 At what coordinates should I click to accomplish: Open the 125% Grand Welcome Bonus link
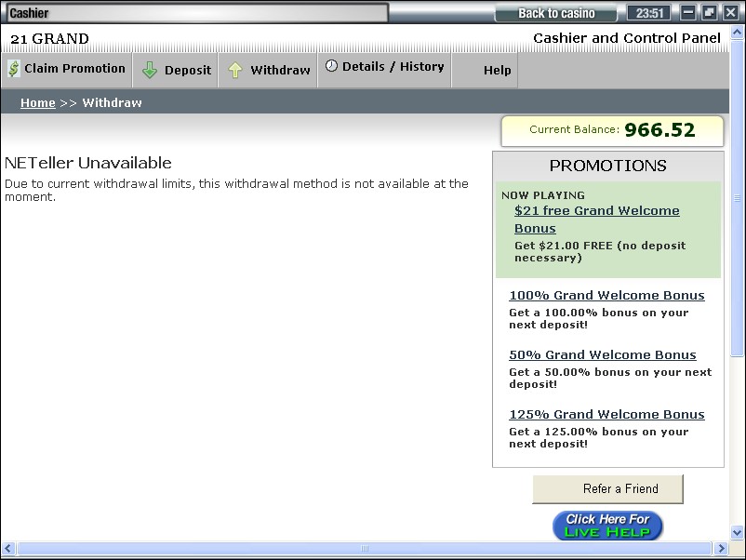606,414
